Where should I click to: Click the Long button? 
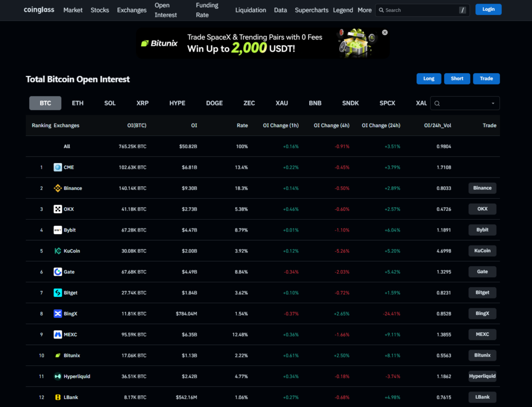(429, 79)
